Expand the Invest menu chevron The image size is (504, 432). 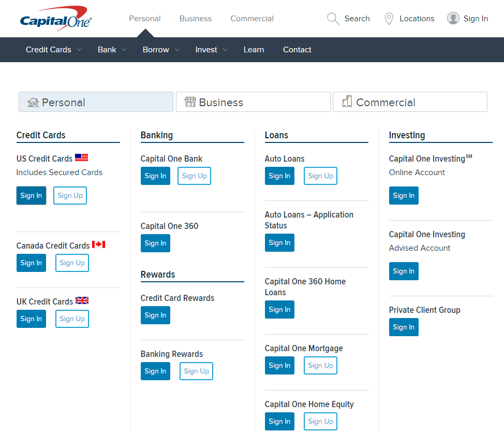point(225,50)
